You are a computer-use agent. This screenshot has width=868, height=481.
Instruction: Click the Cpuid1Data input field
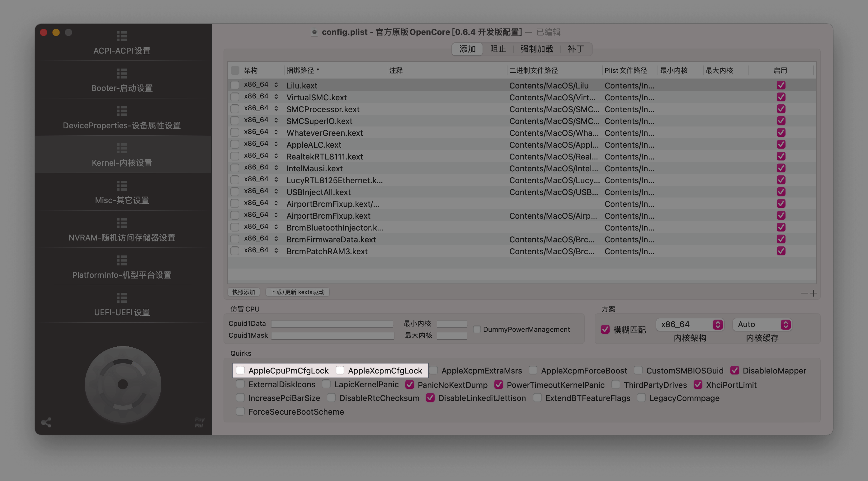pos(332,324)
